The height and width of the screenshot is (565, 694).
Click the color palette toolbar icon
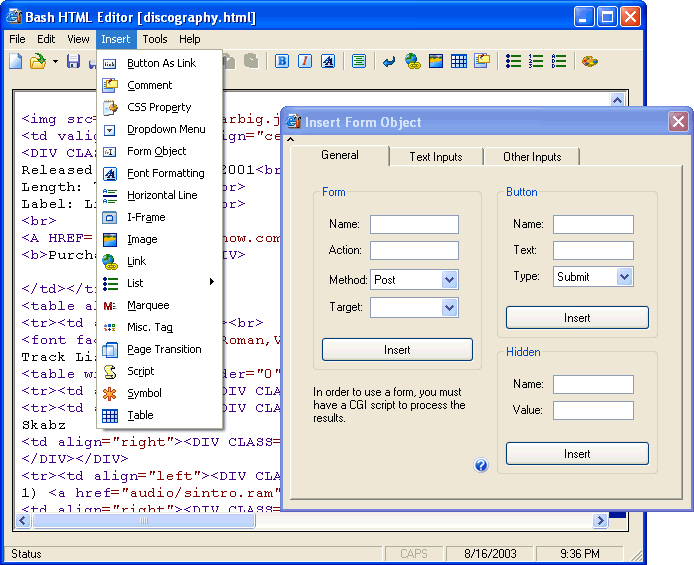tap(589, 62)
